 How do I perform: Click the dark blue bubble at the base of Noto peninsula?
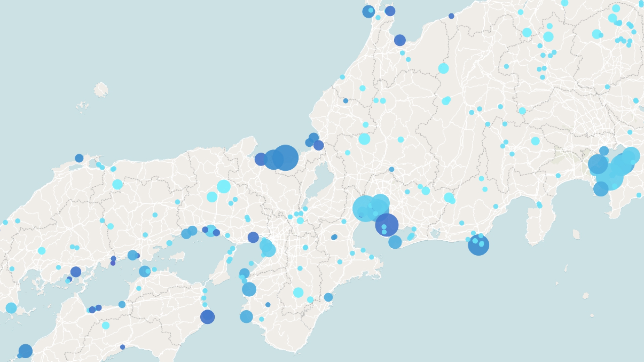400,40
